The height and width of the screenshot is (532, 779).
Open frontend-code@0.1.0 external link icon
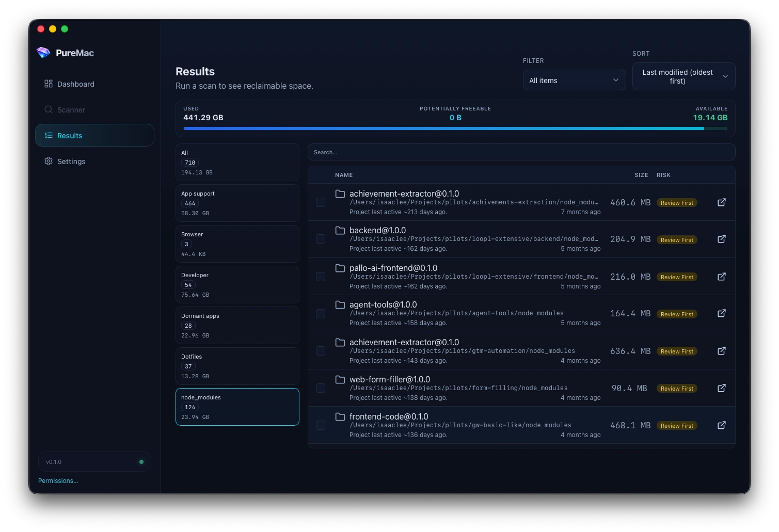(722, 425)
